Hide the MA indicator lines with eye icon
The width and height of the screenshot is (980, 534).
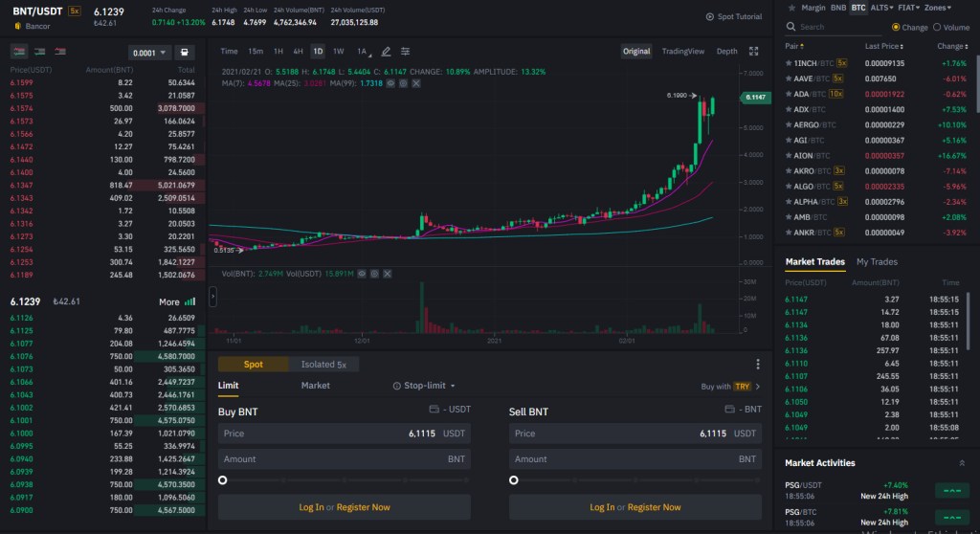point(390,83)
